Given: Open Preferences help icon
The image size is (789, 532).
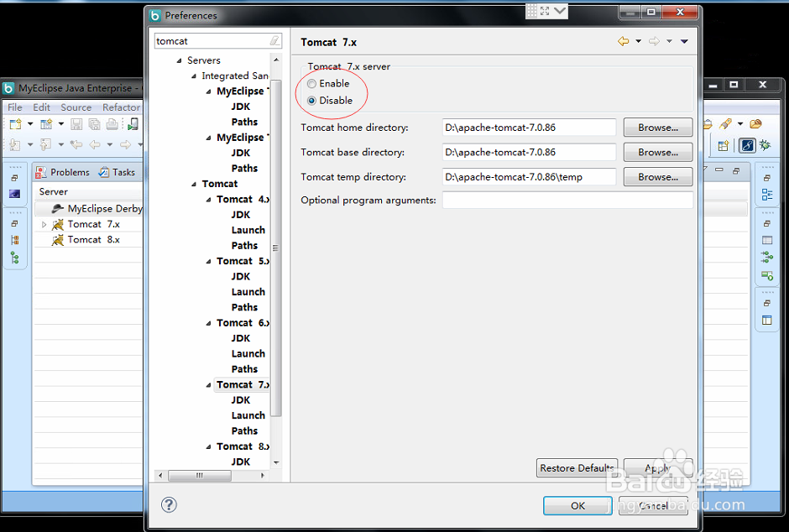Looking at the screenshot, I should coord(169,505).
